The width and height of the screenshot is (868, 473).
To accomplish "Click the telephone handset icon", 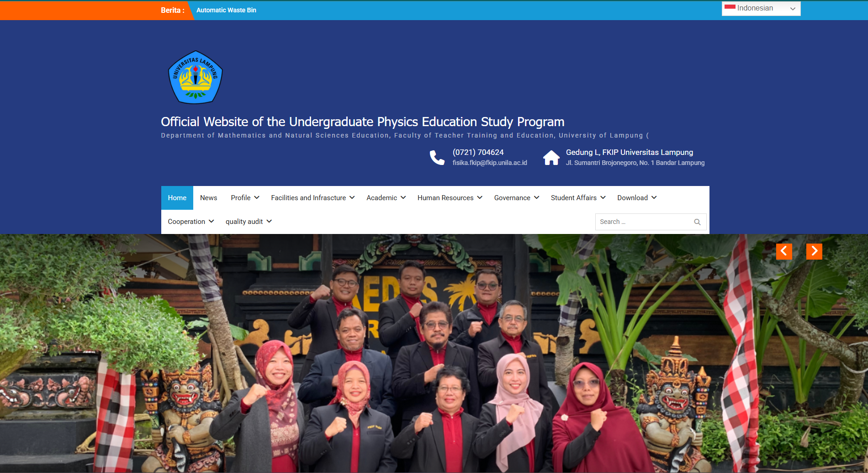I will coord(437,158).
